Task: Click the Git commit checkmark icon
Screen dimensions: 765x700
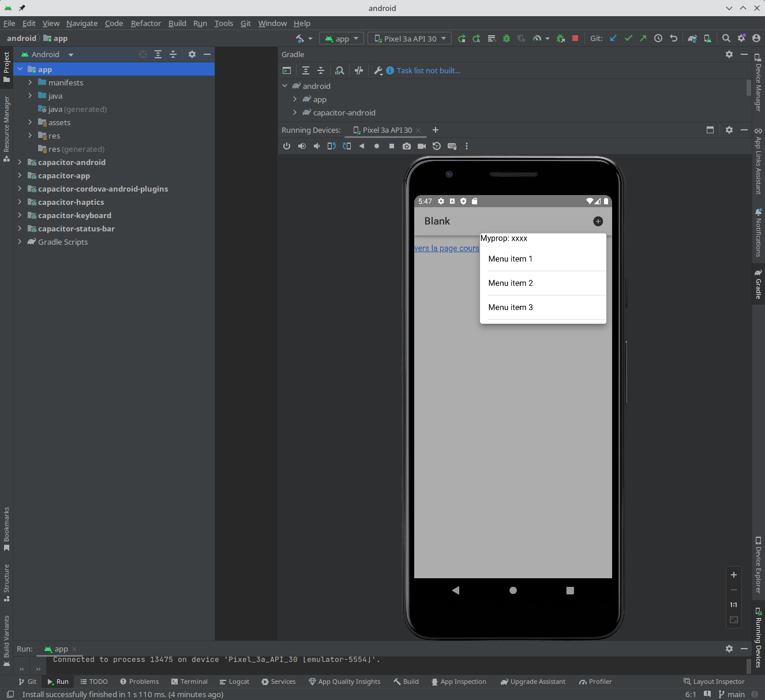Action: coord(628,38)
